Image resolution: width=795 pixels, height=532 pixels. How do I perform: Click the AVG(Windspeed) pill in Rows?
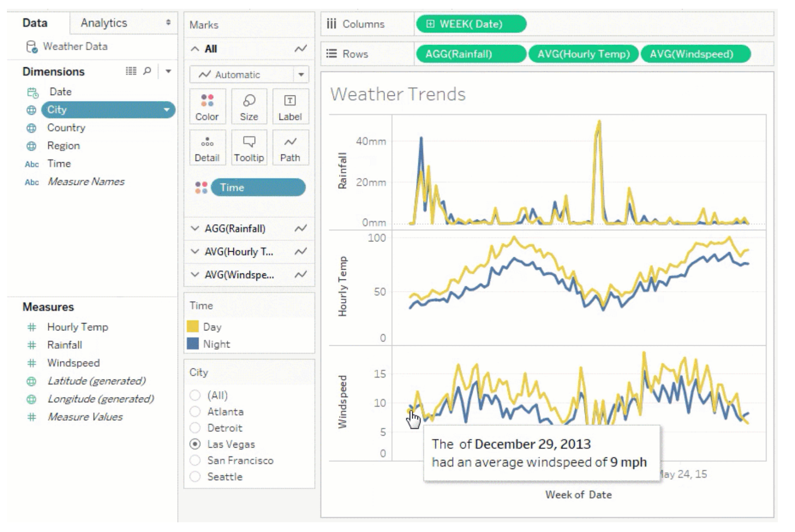pyautogui.click(x=696, y=54)
